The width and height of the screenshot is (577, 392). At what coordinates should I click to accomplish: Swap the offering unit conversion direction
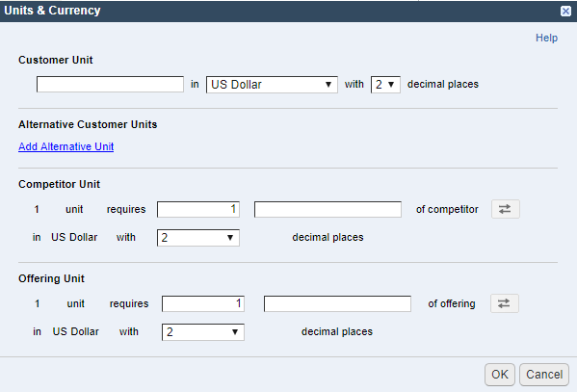tap(504, 303)
